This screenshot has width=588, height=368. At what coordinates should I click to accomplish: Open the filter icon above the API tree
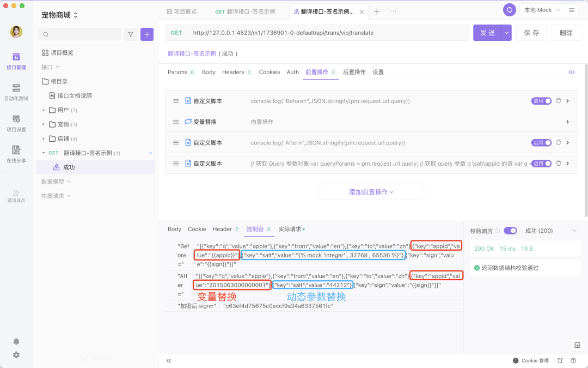[x=131, y=34]
